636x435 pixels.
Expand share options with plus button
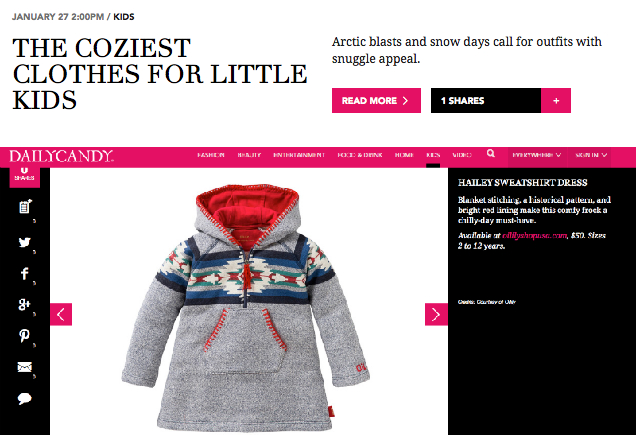point(556,101)
